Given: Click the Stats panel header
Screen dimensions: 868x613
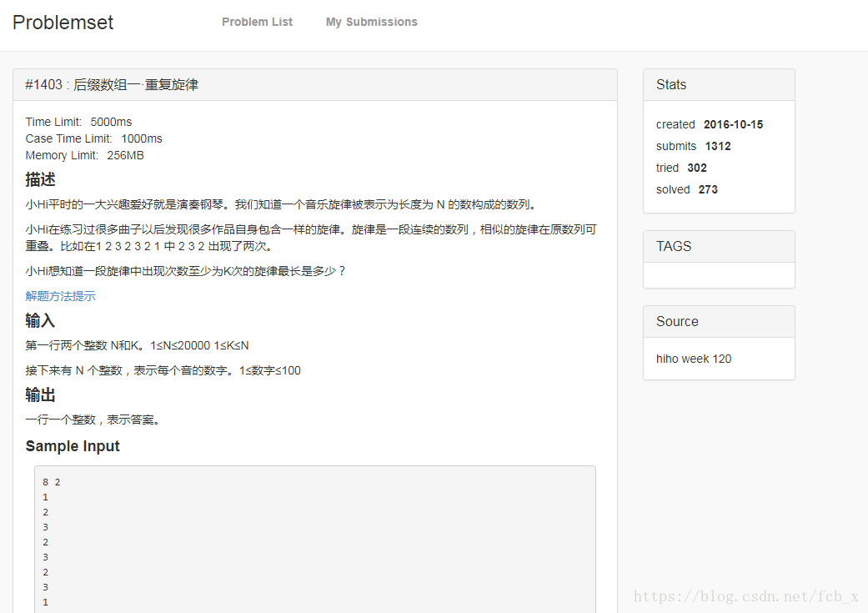Looking at the screenshot, I should pos(719,85).
